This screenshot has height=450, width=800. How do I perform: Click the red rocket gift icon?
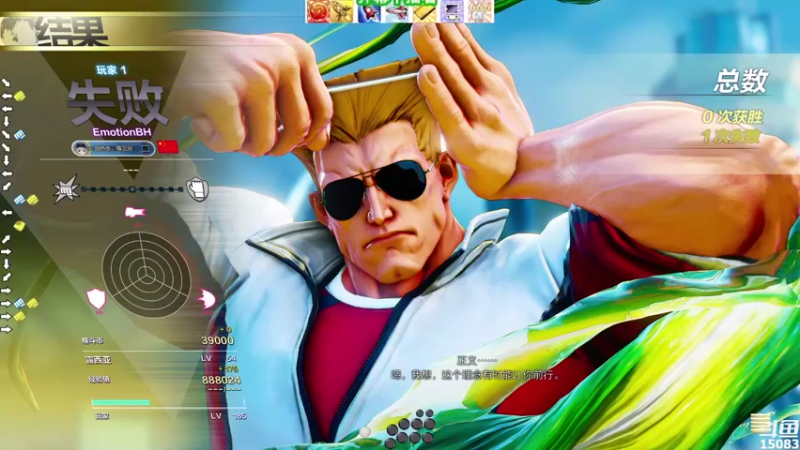click(x=369, y=11)
